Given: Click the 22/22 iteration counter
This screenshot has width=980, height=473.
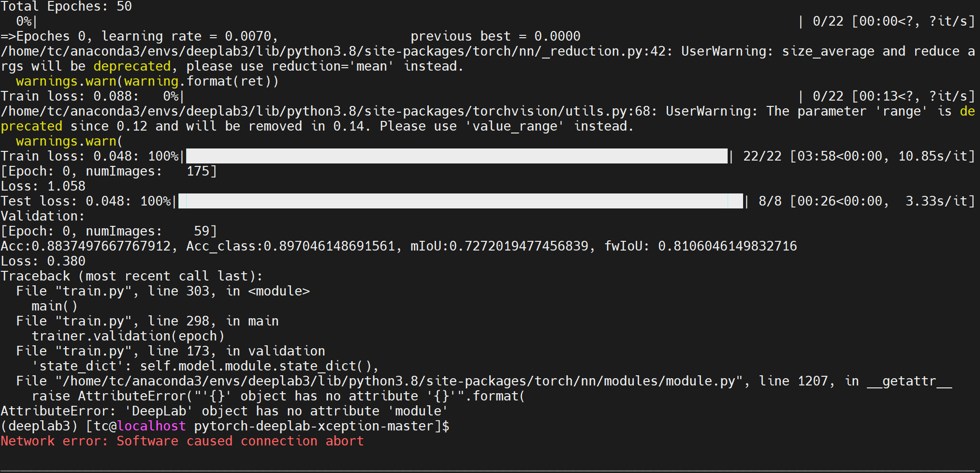Looking at the screenshot, I should click(x=762, y=156).
